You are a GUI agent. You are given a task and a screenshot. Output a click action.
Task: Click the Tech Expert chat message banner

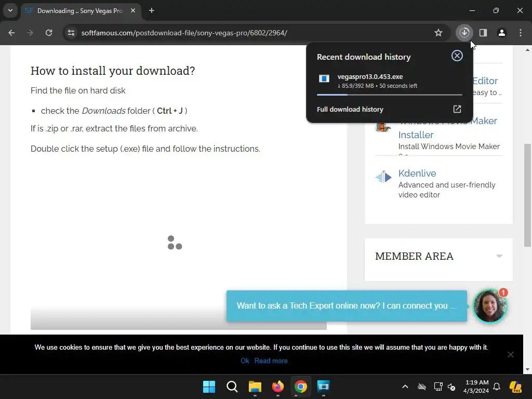[x=347, y=305]
